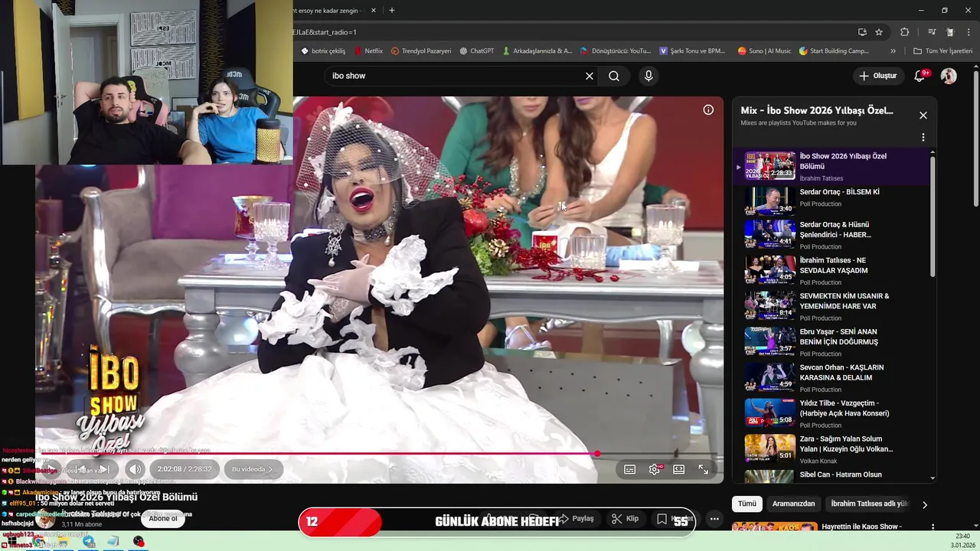Open the Netflix bookmark
The height and width of the screenshot is (551, 980).
(368, 51)
